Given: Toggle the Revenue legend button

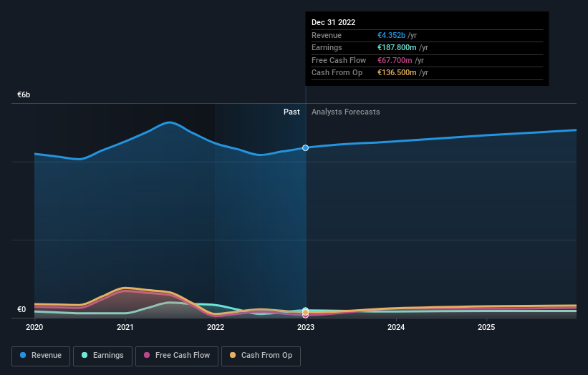Looking at the screenshot, I should click(41, 356).
